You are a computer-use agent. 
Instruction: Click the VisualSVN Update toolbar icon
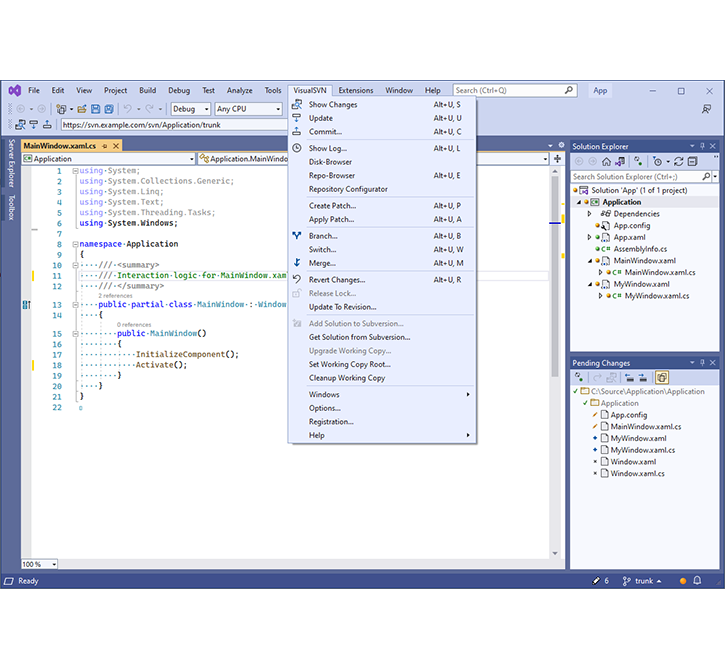[33, 124]
